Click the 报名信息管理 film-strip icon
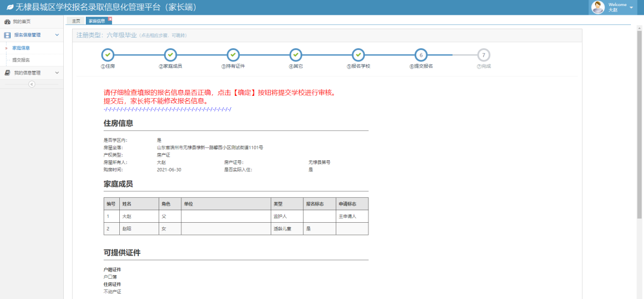Image resolution: width=644 pixels, height=299 pixels. click(x=7, y=35)
